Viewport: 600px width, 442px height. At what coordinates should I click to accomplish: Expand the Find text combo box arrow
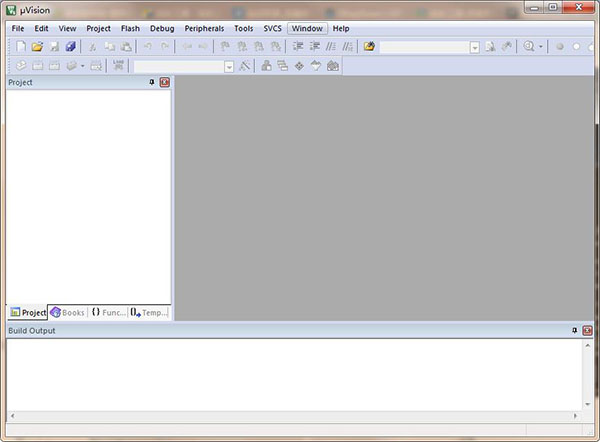(x=475, y=47)
